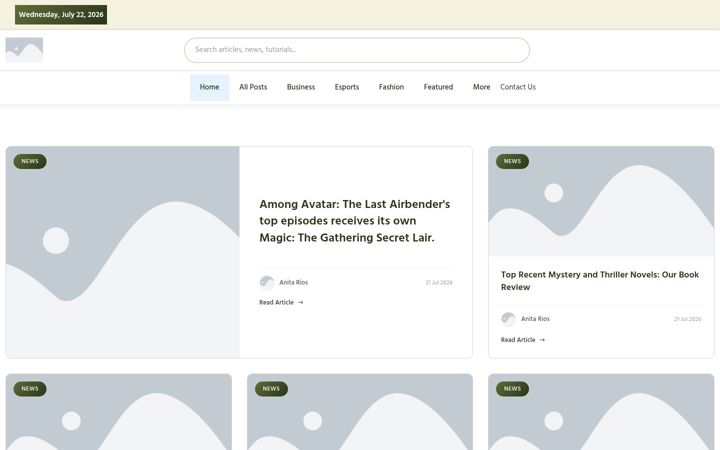
Task: Open the Esports category
Action: (347, 87)
